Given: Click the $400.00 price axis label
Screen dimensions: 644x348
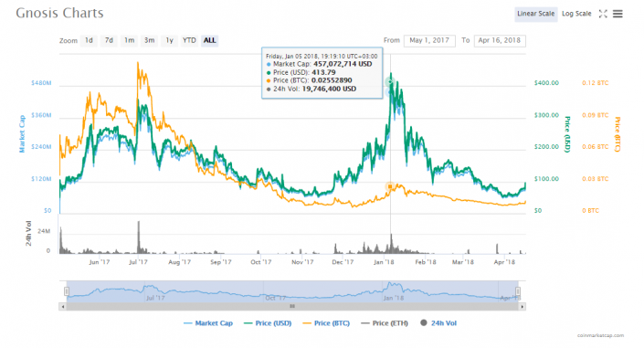Looking at the screenshot, I should point(546,83).
